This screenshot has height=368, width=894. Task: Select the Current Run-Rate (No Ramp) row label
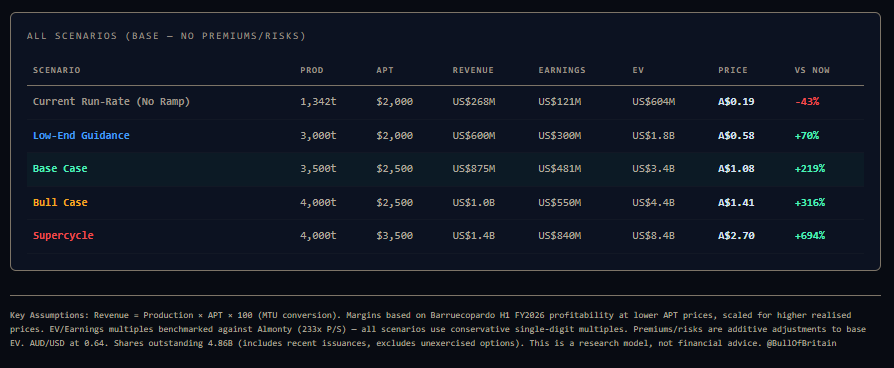click(x=111, y=102)
